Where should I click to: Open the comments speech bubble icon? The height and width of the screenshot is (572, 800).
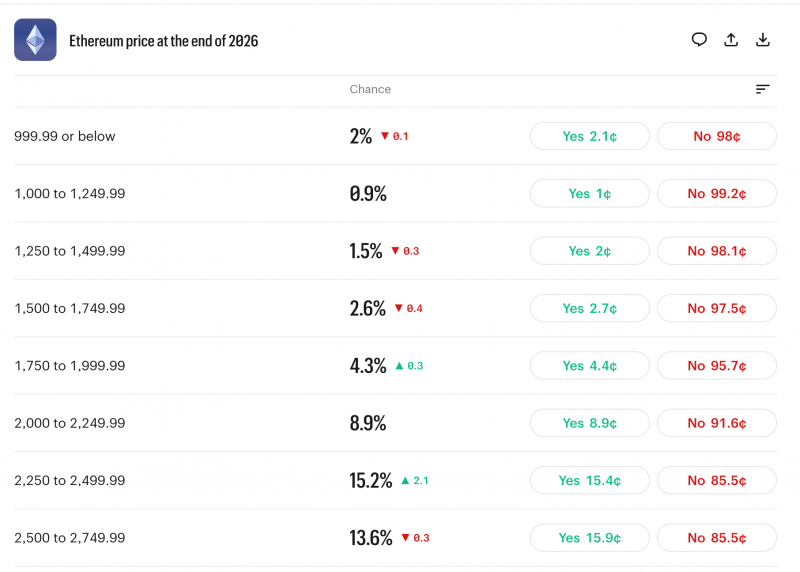click(699, 40)
